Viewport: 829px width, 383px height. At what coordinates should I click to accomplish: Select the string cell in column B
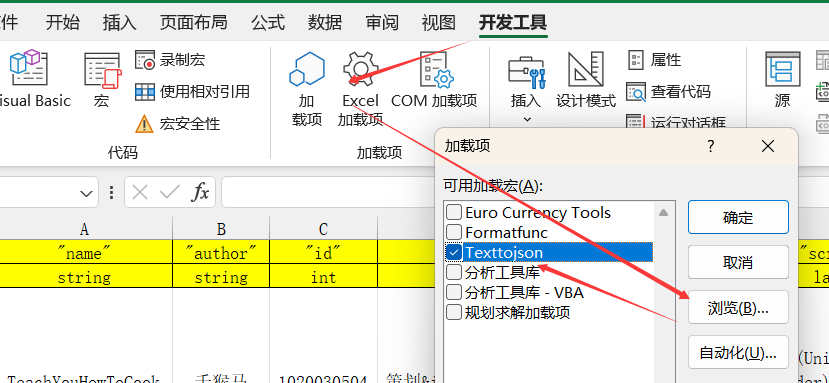click(221, 276)
